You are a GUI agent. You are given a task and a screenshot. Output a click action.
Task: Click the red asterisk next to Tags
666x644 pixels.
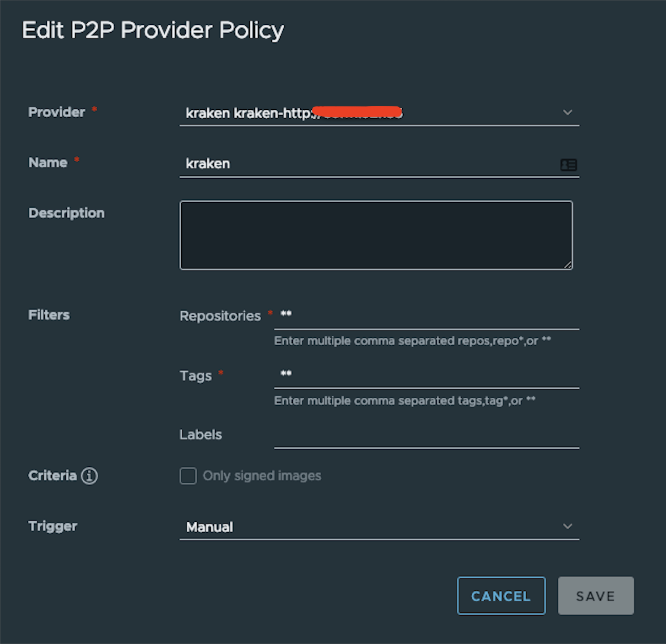coord(220,372)
